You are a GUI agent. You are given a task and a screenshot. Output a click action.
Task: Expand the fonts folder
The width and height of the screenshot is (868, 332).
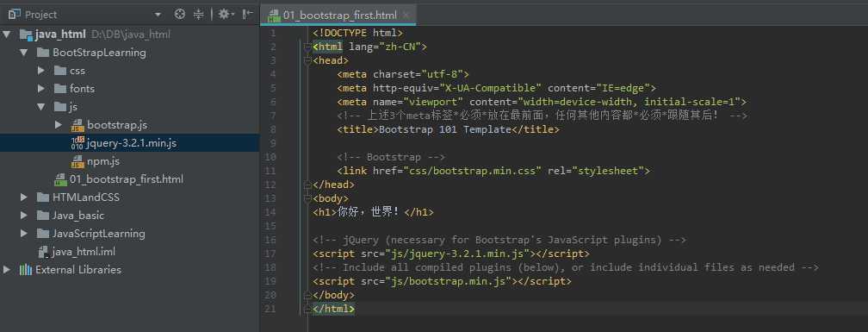coord(41,89)
